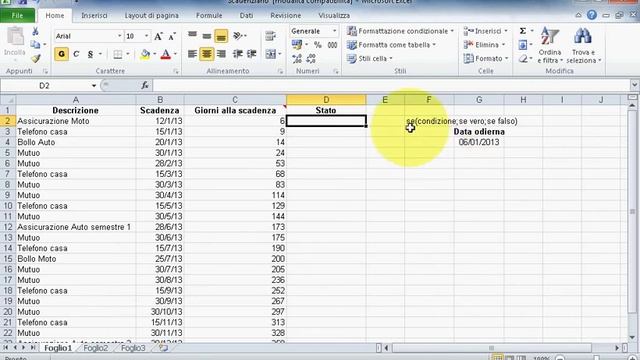Viewport: 640px width, 360px height.
Task: Switch to sheet Foglio3
Action: pos(133,348)
